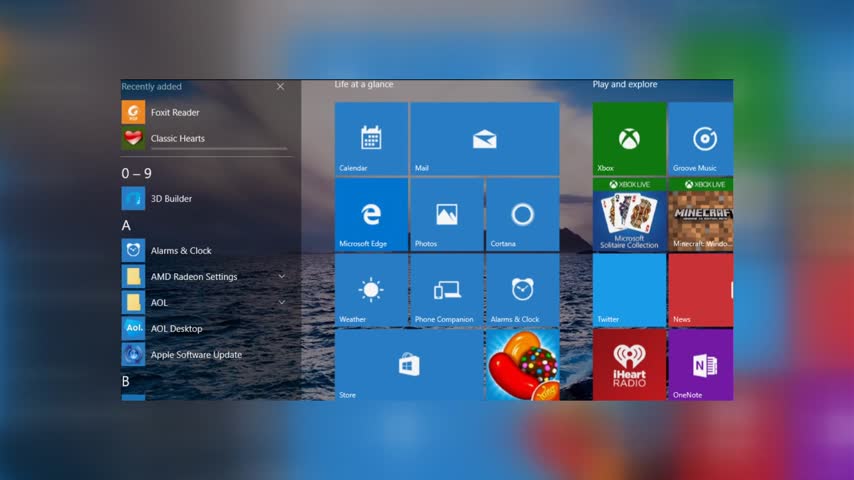The height and width of the screenshot is (480, 854).
Task: Click the letter A section header
Action: tap(127, 225)
